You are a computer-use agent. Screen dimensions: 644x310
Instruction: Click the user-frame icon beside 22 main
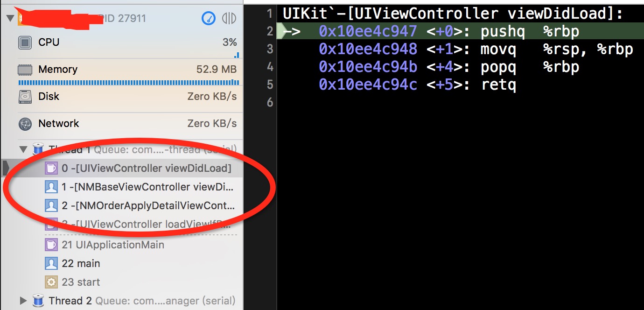(x=51, y=263)
